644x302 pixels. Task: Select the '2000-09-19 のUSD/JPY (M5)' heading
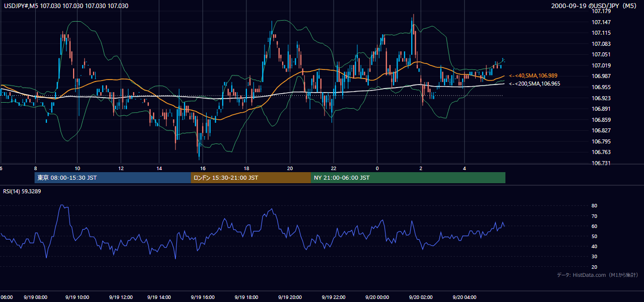pyautogui.click(x=595, y=6)
